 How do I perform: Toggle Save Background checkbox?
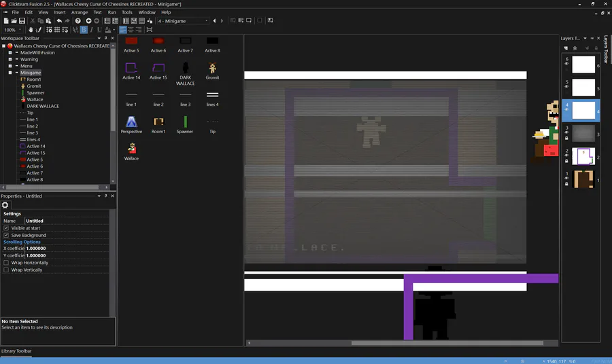(x=6, y=236)
